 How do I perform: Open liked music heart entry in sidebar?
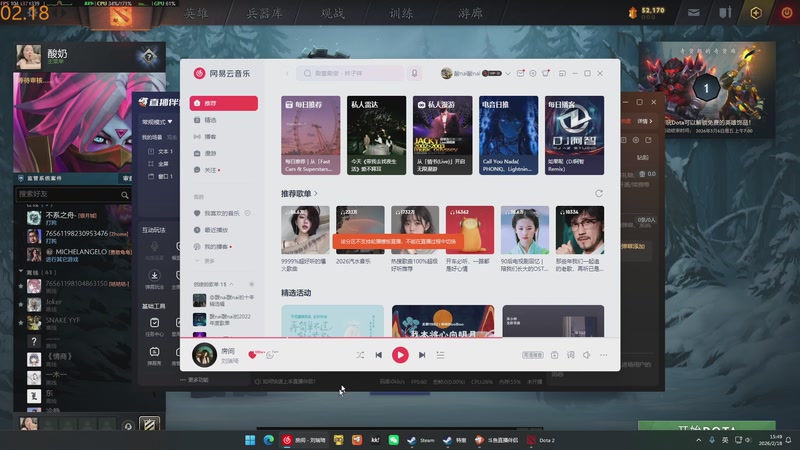click(217, 213)
